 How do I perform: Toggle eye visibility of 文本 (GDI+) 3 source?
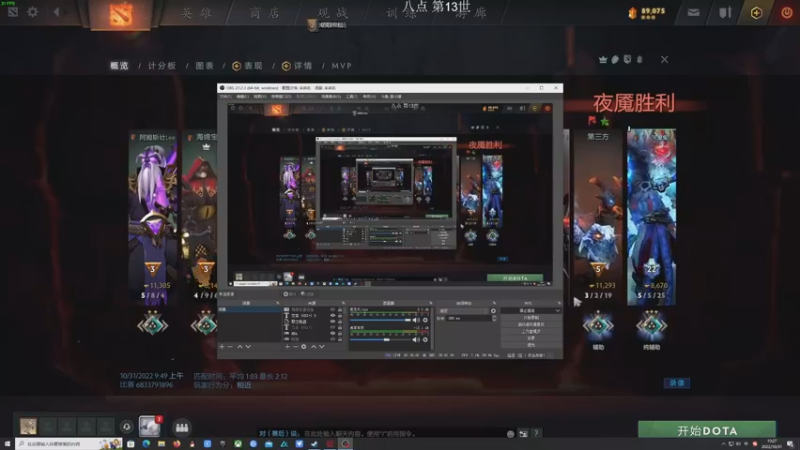(333, 315)
